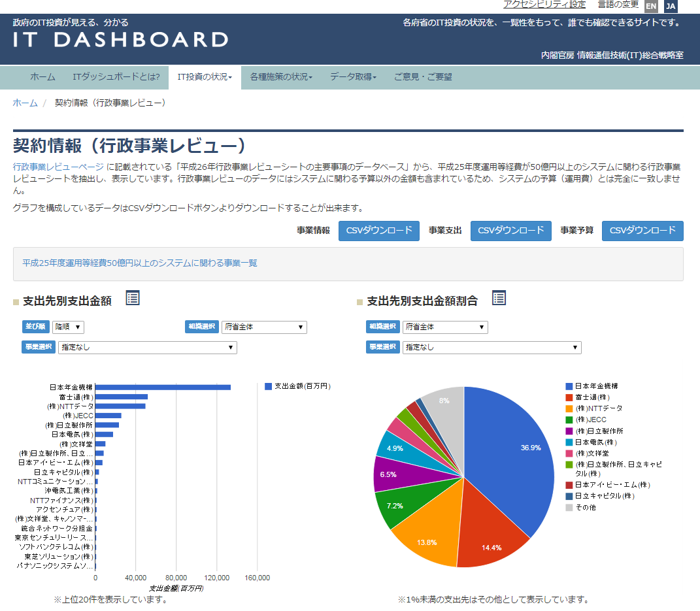Viewport: 700px width, 611px height.
Task: Go to ホーム in the navigation bar
Action: click(x=42, y=77)
